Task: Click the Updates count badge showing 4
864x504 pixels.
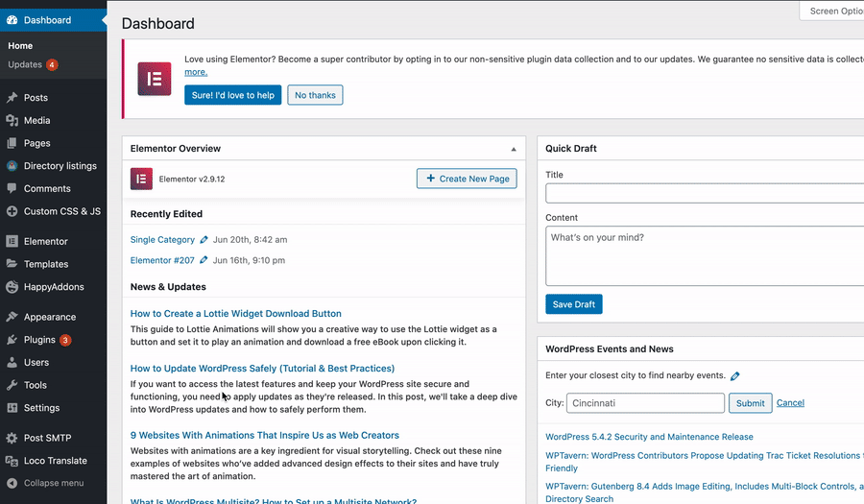Action: click(x=52, y=64)
